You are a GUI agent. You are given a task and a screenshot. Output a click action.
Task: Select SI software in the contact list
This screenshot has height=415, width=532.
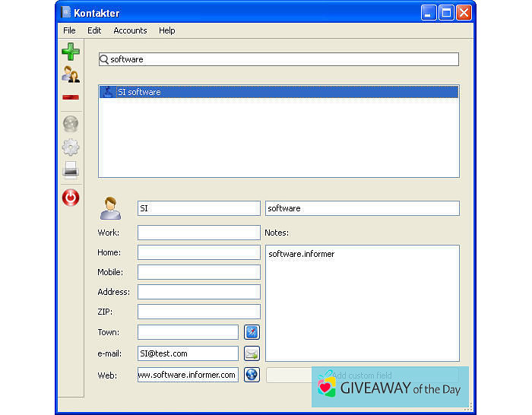[x=138, y=92]
